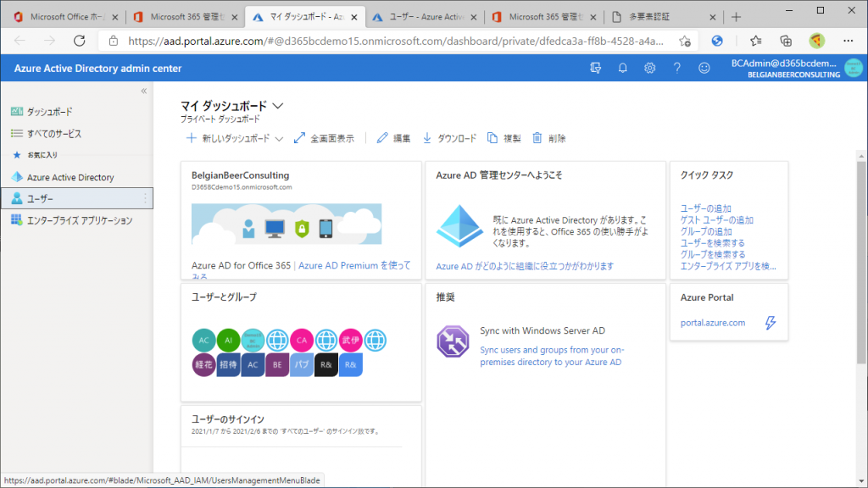Select the purple 経花 user avatar
868x488 pixels.
click(203, 364)
